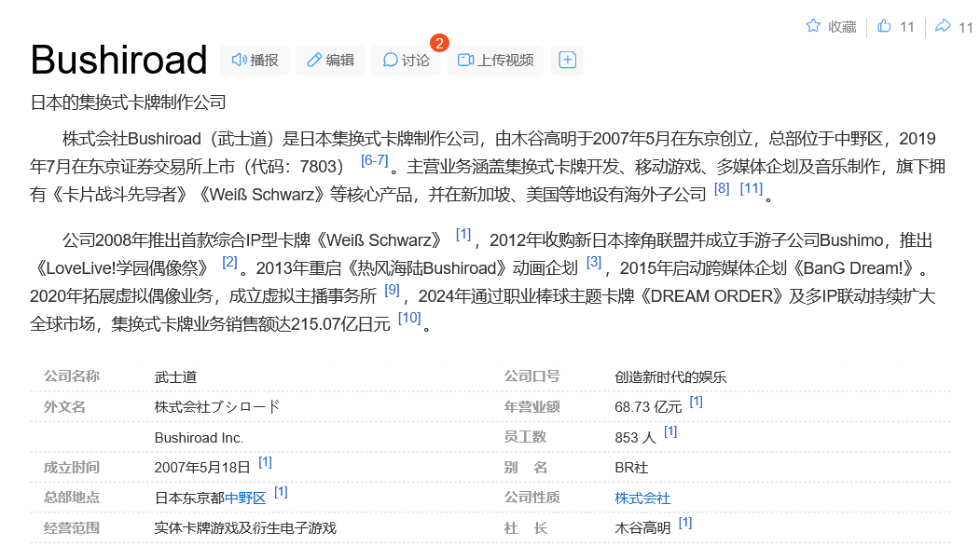Screen dimensions: 980x560
Task: Open reference [1] beside 68.73 亿元
Action: click(x=697, y=402)
